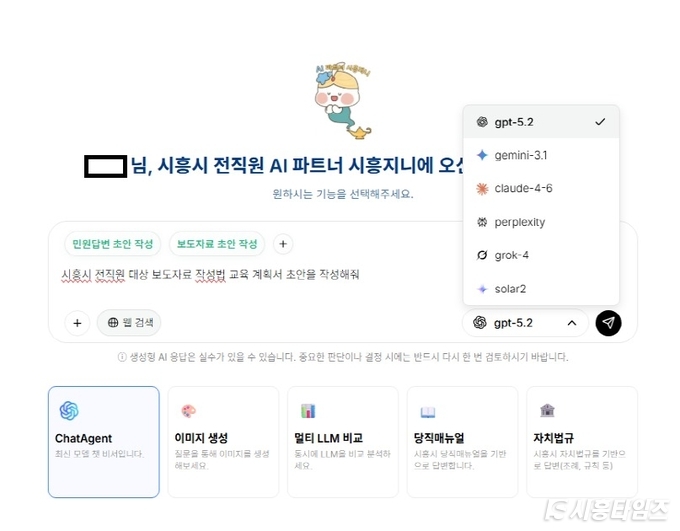Toggle the 웹 검색 web search option
The height and width of the screenshot is (531, 680).
pyautogui.click(x=129, y=322)
